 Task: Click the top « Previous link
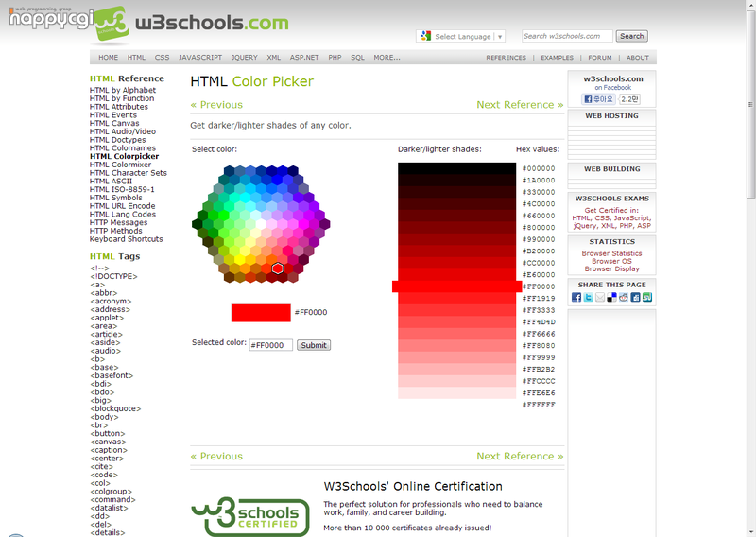pos(216,105)
